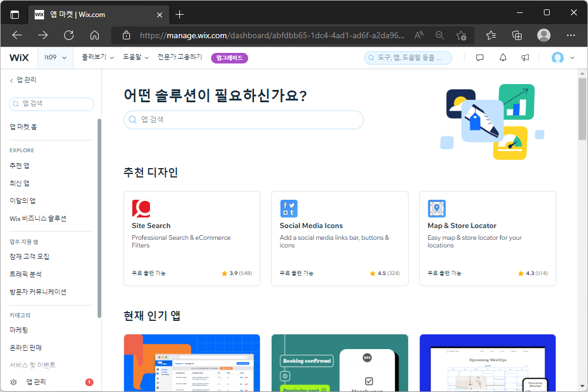588x392 pixels.
Task: Open 서비스 및 이벤트 category
Action: click(32, 365)
